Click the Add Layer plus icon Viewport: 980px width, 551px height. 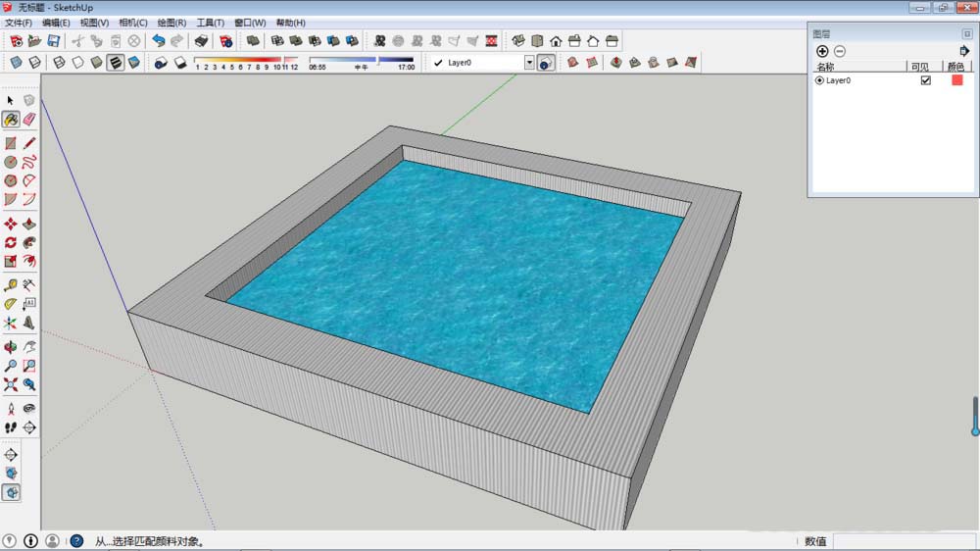click(x=822, y=51)
